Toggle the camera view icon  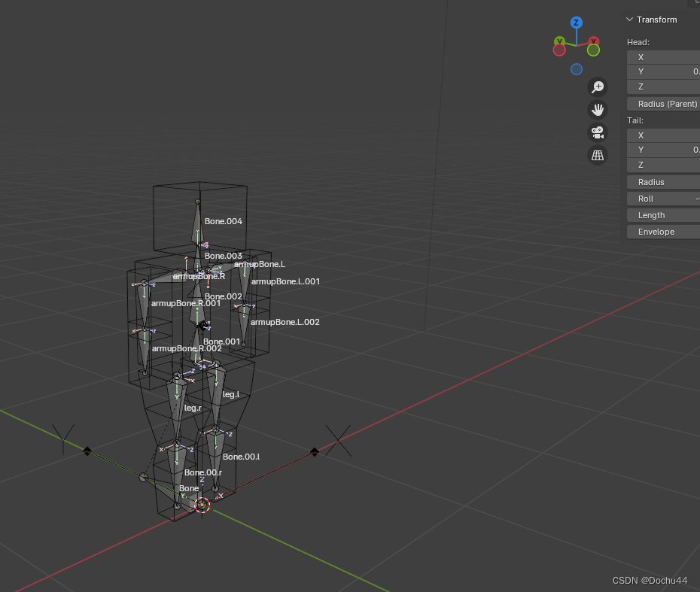(597, 132)
